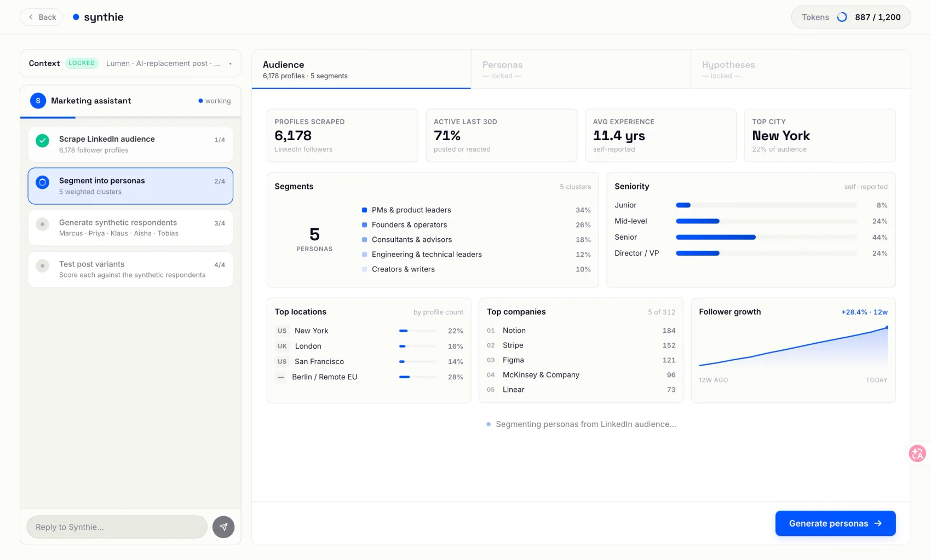Open the Test post variants step
The height and width of the screenshot is (560, 931).
pos(130,269)
